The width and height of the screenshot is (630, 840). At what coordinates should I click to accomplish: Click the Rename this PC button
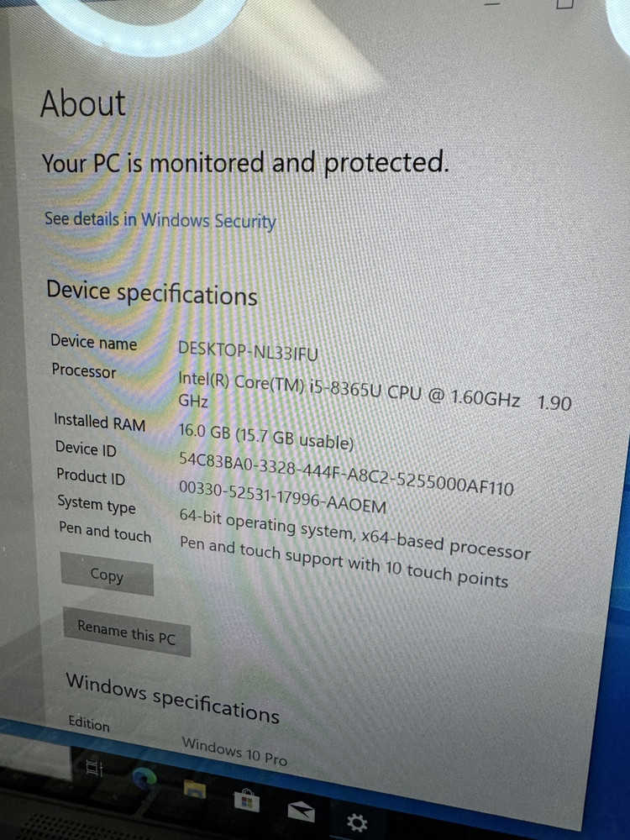127,632
